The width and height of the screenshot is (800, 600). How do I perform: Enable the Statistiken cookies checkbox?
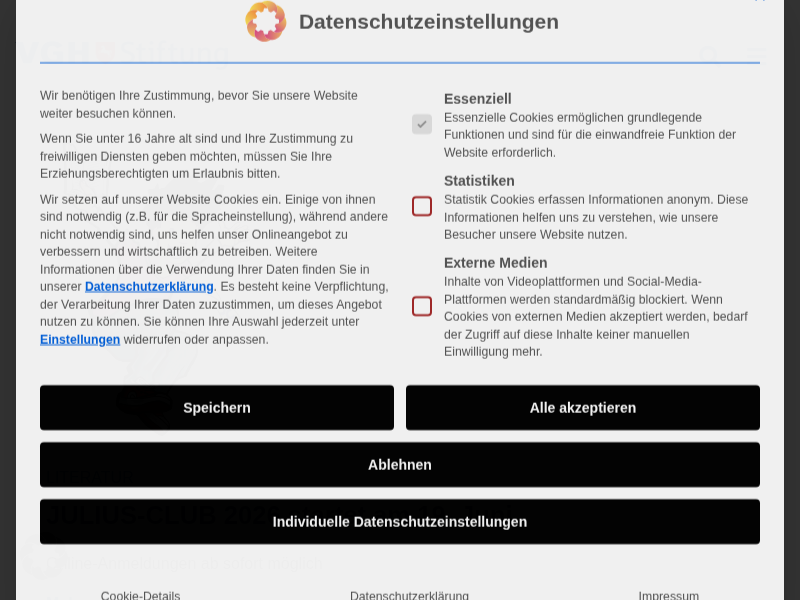[422, 206]
